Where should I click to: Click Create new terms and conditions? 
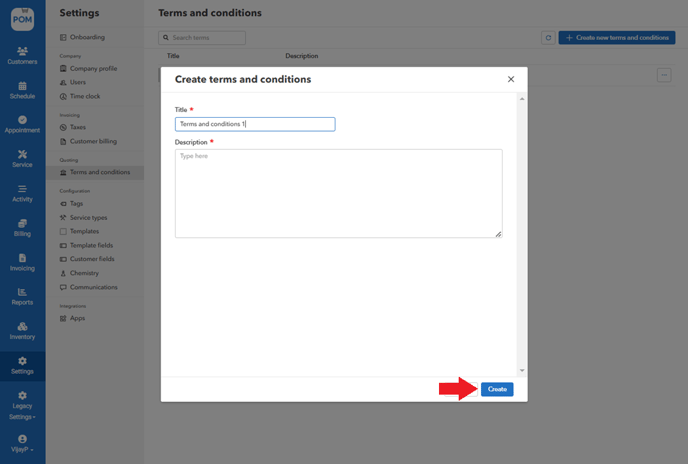pyautogui.click(x=616, y=38)
